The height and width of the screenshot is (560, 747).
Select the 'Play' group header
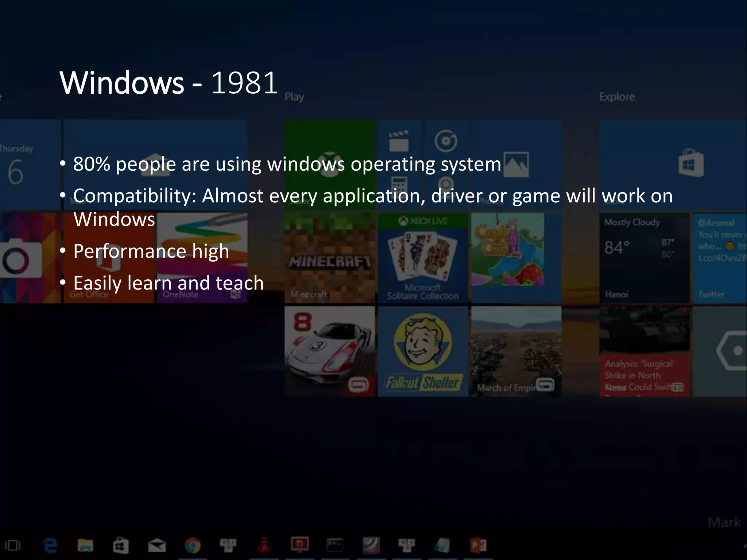click(x=294, y=97)
